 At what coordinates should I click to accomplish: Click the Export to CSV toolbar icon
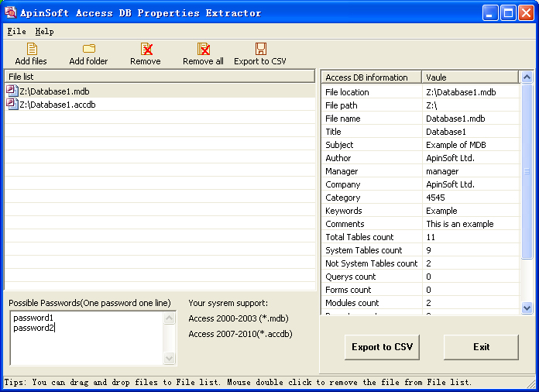pyautogui.click(x=260, y=50)
